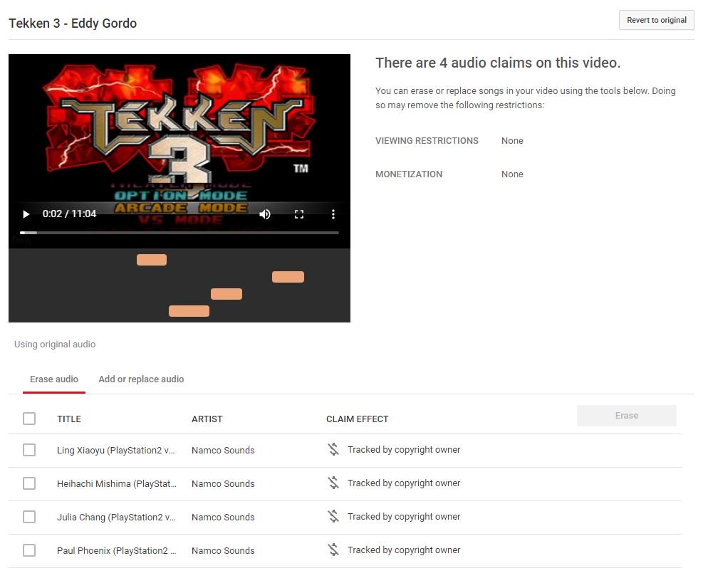708x588 pixels.
Task: Switch to the Erase audio tab
Action: [53, 379]
